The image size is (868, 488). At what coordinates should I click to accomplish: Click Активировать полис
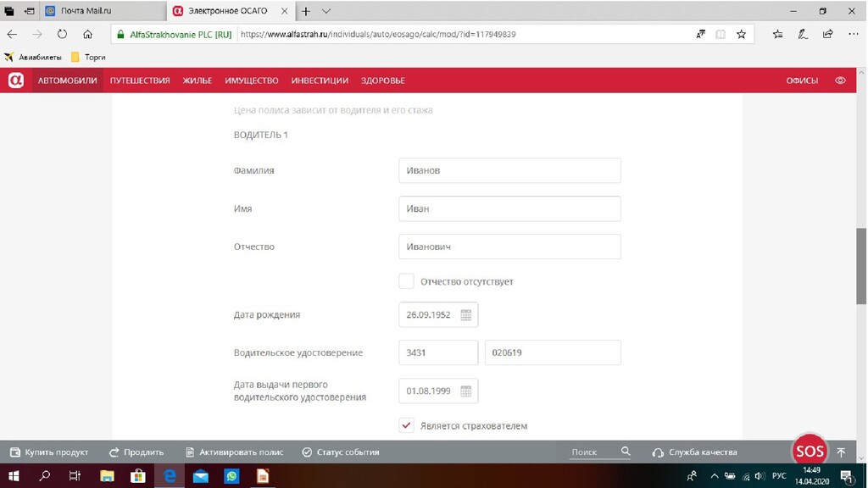[x=234, y=452]
